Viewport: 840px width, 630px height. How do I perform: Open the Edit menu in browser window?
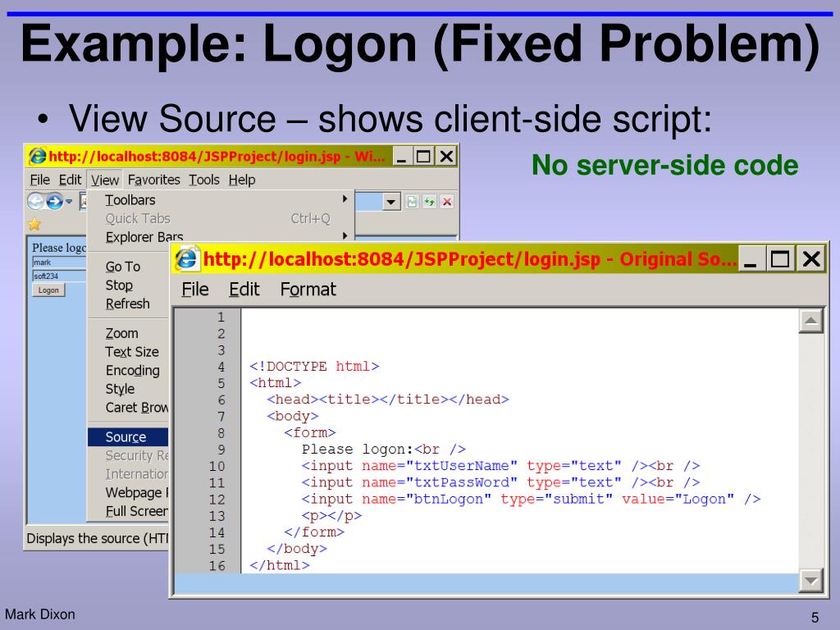coord(71,180)
